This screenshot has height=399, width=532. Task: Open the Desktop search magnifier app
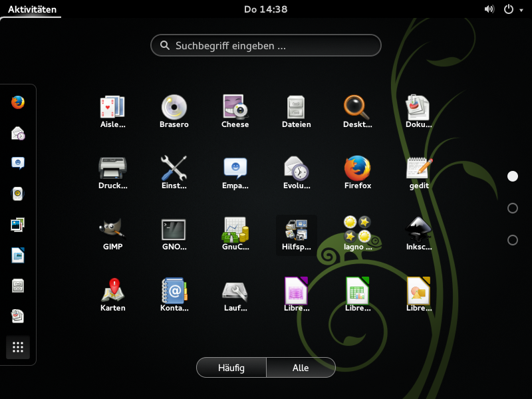[358, 111]
